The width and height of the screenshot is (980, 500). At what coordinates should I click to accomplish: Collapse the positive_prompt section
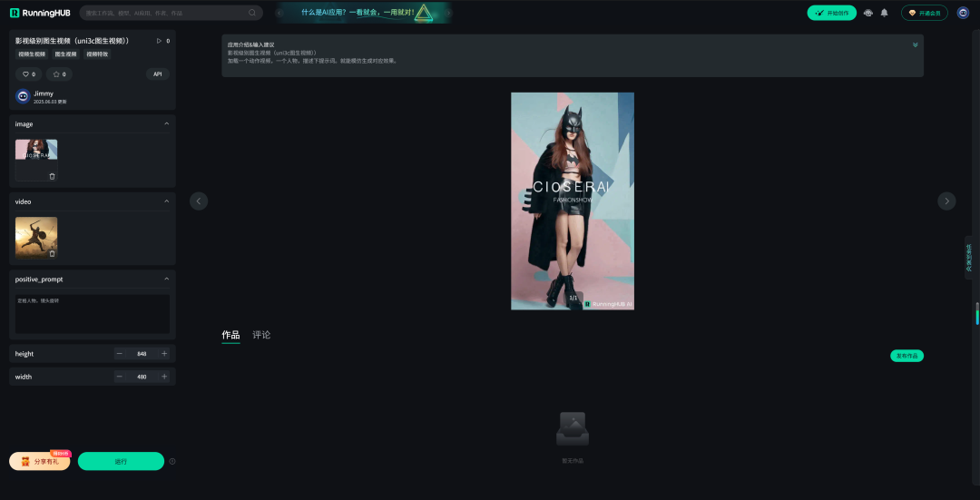tap(166, 279)
